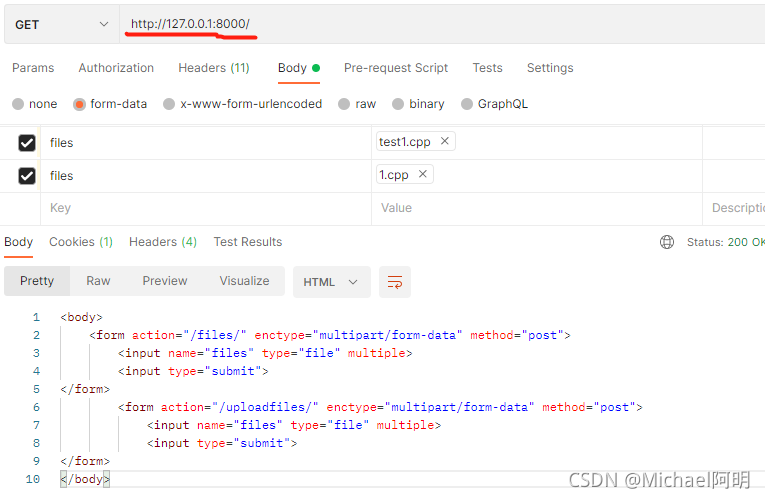This screenshot has height=498, width=765.
Task: Click the /uploadfiles/ form action line
Action: 380,407
